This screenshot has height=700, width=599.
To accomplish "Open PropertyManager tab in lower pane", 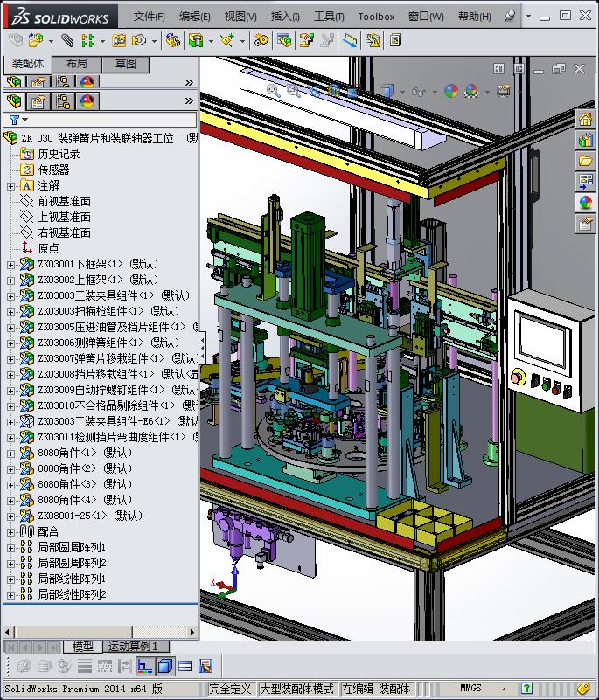I will 38,101.
